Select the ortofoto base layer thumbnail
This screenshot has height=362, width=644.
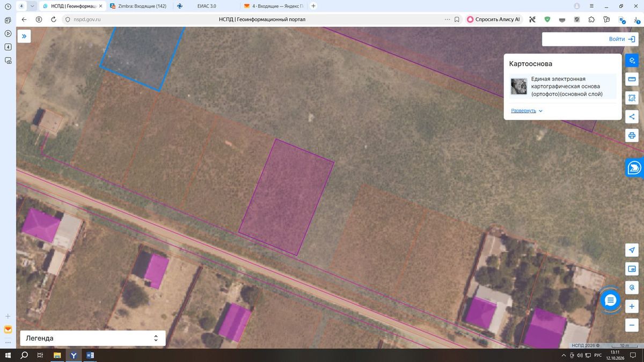(518, 86)
